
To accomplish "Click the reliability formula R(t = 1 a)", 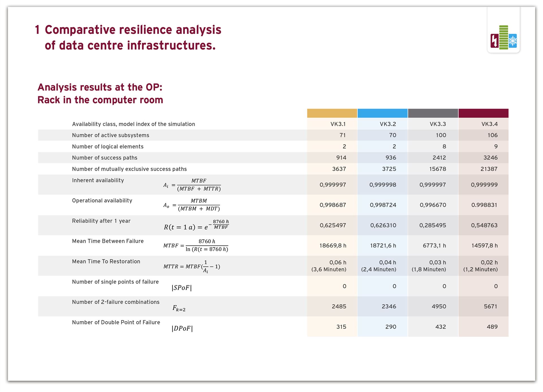I will click(x=196, y=225).
